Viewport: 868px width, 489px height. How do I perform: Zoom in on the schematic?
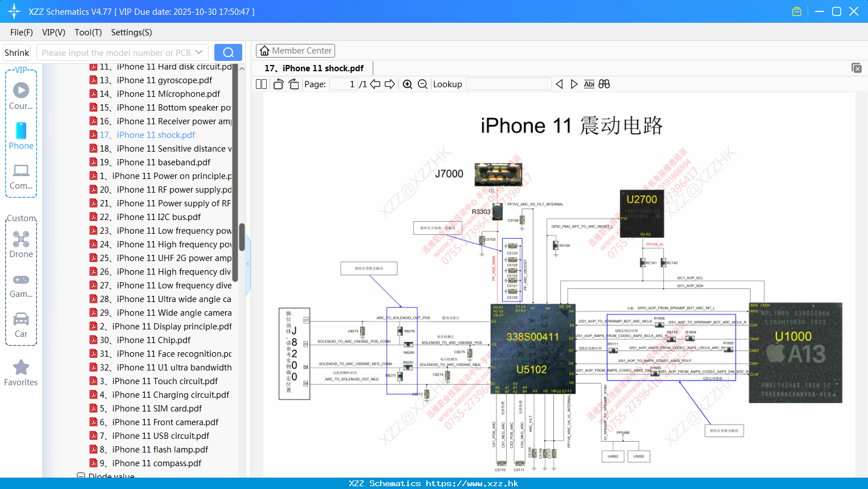pos(407,84)
